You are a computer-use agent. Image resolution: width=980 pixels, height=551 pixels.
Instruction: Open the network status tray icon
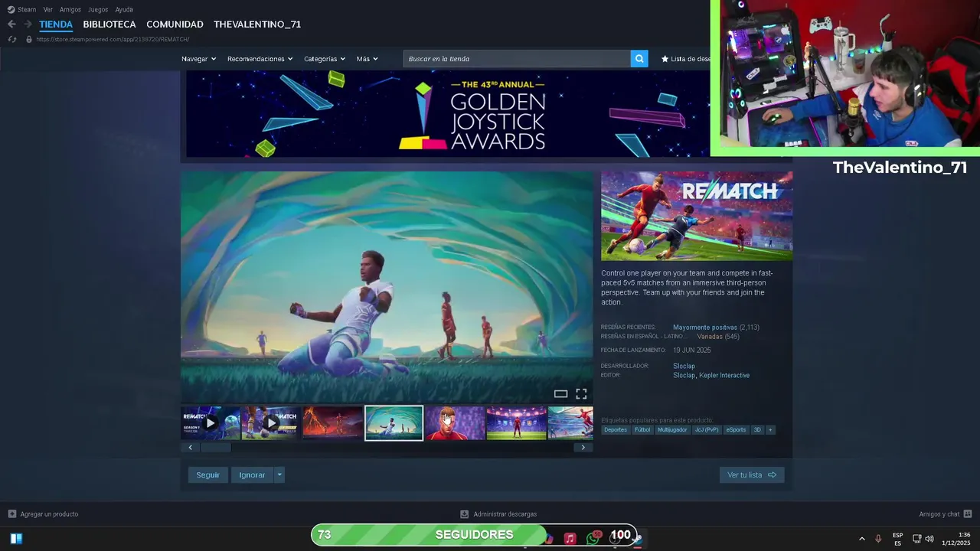pyautogui.click(x=916, y=539)
